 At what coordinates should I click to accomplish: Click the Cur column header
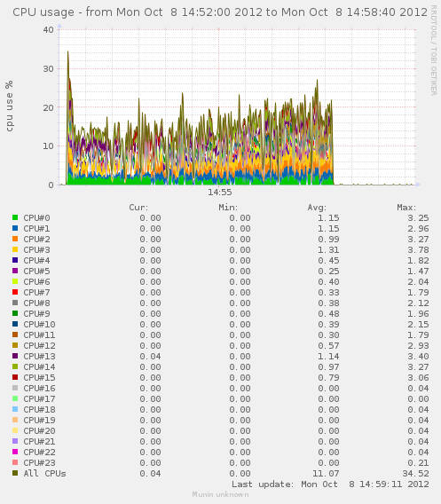138,208
